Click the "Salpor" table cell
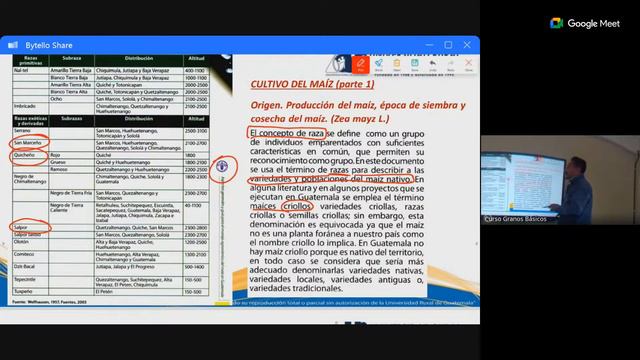The image size is (640, 360). [31, 227]
